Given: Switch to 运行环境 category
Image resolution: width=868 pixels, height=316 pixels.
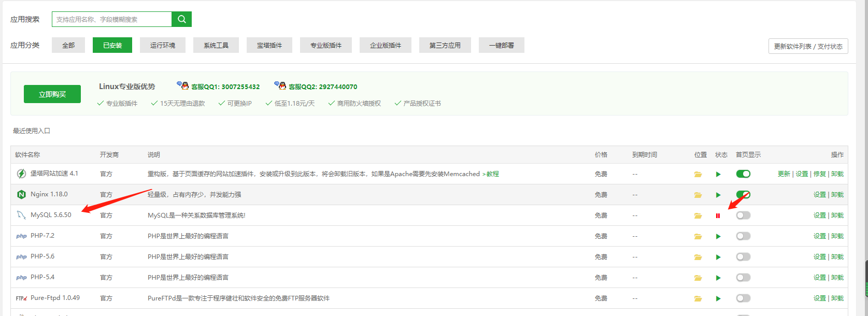Looking at the screenshot, I should pyautogui.click(x=163, y=45).
